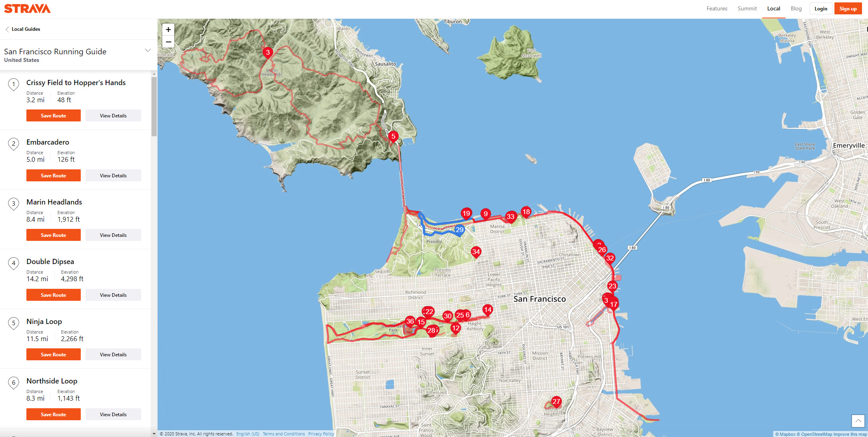Select map marker 22
This screenshot has width=868, height=437.
[x=429, y=312]
